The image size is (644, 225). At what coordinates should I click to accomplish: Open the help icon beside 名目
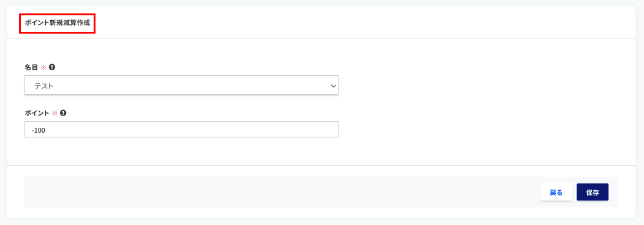click(x=52, y=67)
